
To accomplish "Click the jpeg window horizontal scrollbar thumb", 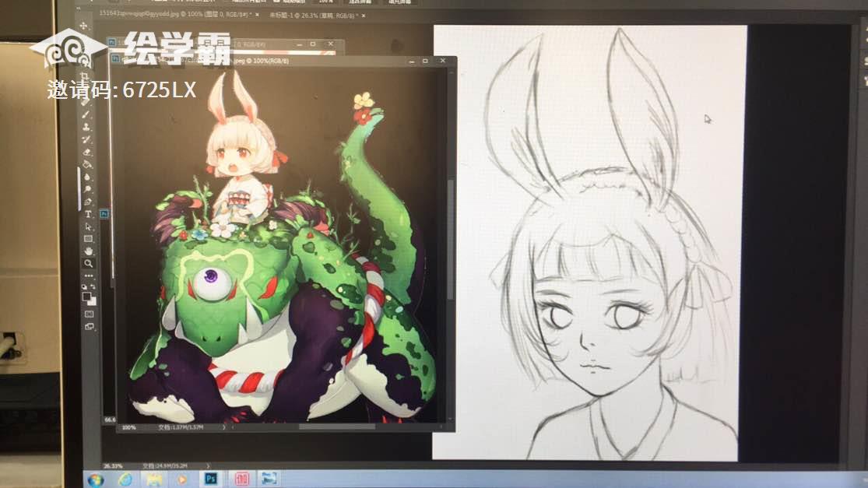I will point(337,427).
